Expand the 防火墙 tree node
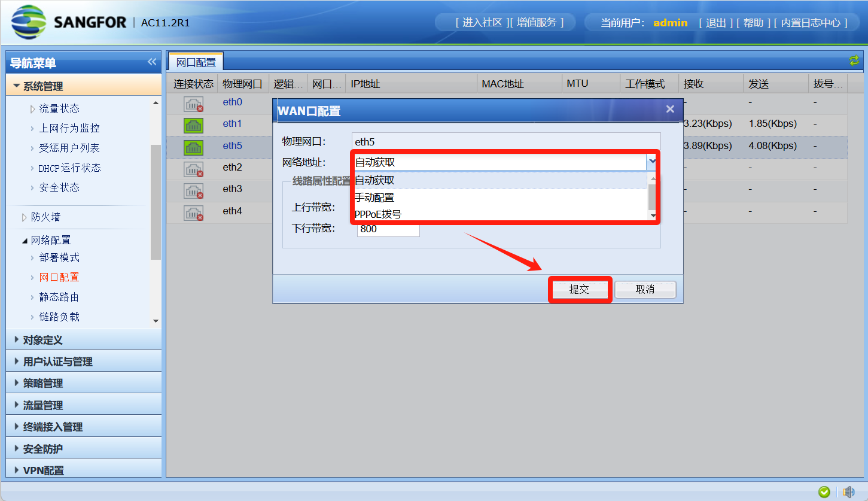 (25, 217)
